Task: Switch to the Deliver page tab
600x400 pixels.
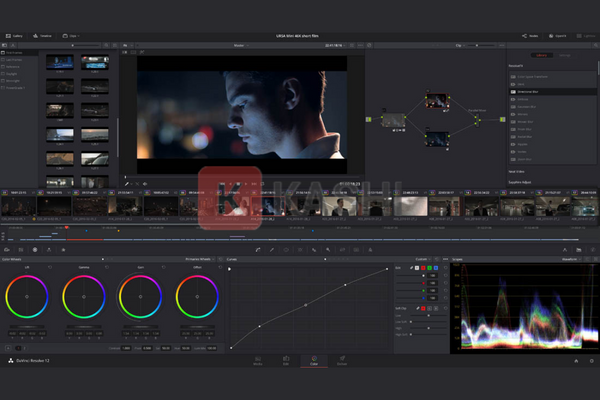Action: point(342,361)
